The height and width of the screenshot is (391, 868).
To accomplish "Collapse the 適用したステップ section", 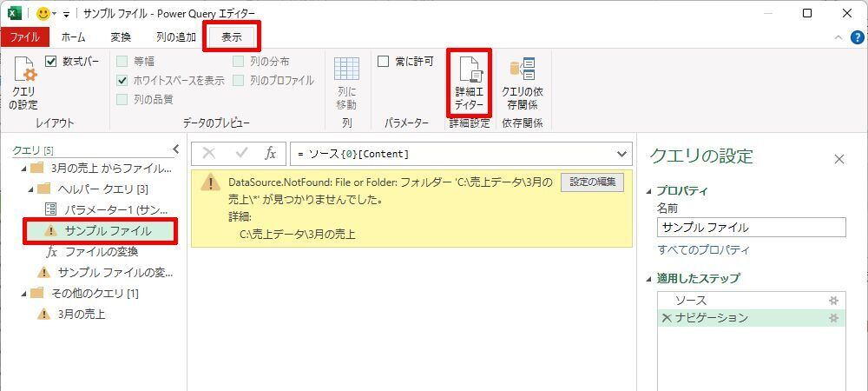I will coord(648,279).
